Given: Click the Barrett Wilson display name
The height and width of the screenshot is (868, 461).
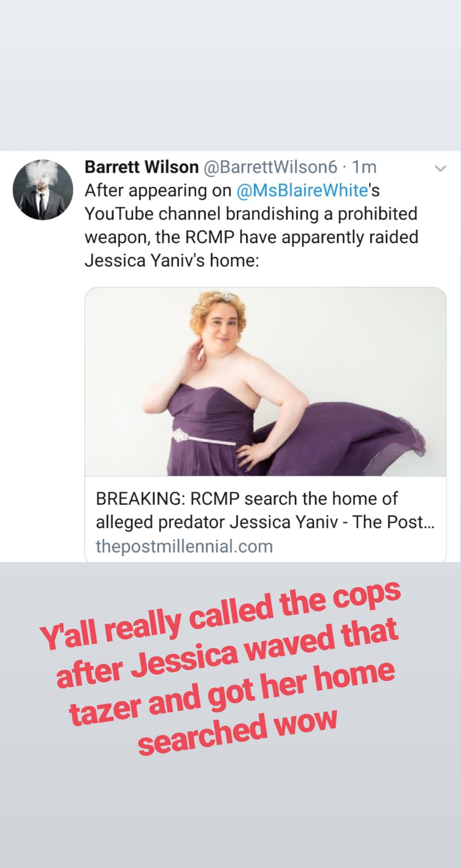Looking at the screenshot, I should click(142, 167).
